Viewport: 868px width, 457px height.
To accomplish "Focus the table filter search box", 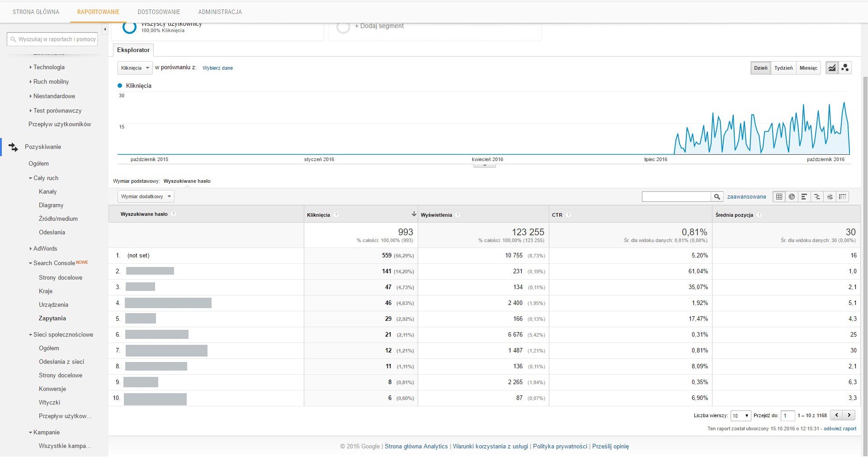I will click(676, 196).
